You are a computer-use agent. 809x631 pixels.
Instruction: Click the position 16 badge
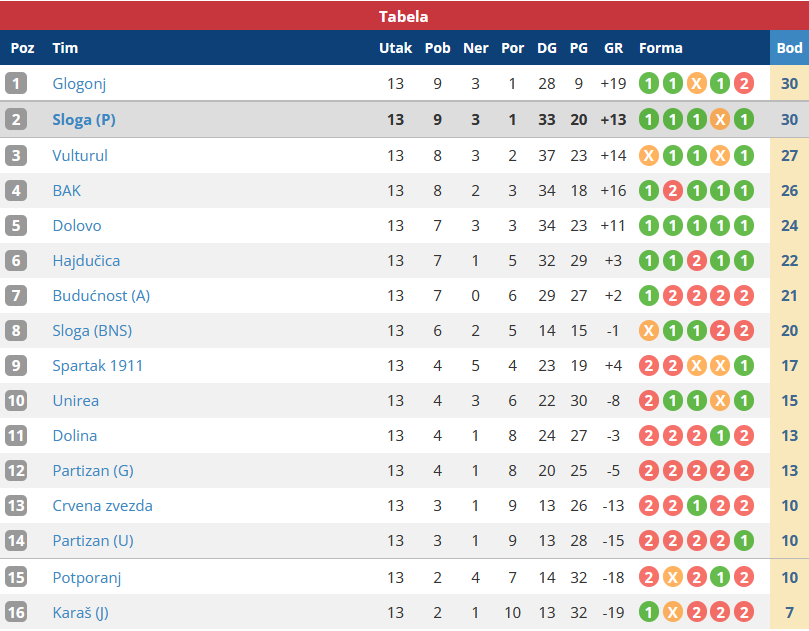pyautogui.click(x=16, y=612)
